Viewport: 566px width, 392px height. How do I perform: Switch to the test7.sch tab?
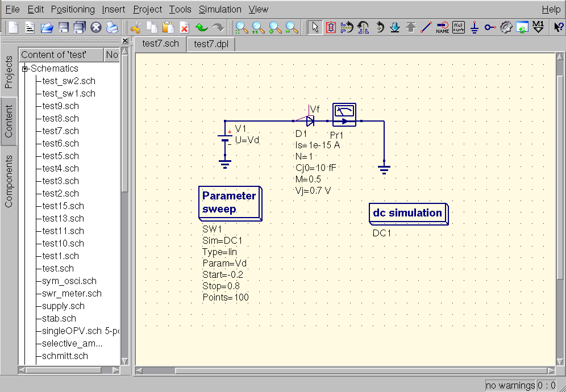[x=160, y=44]
